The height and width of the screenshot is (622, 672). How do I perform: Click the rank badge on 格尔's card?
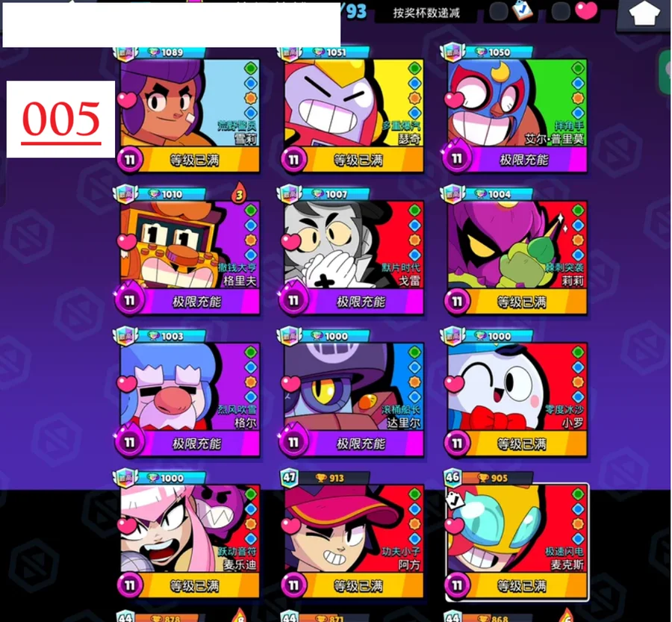pyautogui.click(x=125, y=336)
